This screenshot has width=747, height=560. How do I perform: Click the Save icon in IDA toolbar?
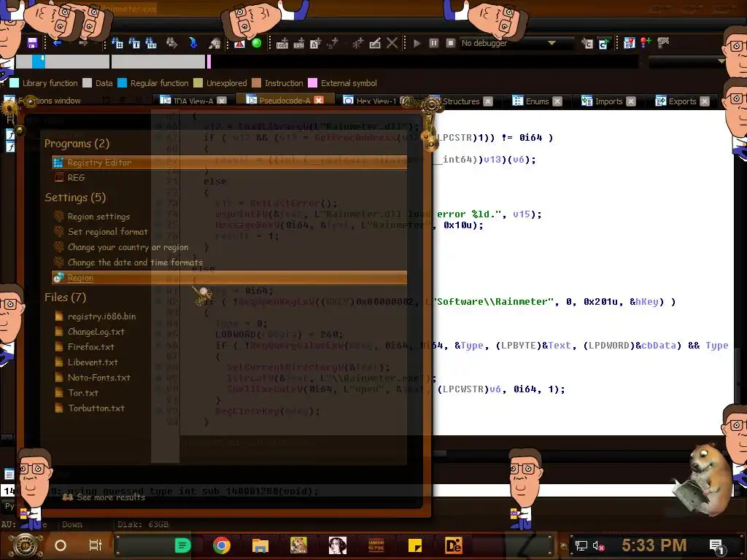32,43
